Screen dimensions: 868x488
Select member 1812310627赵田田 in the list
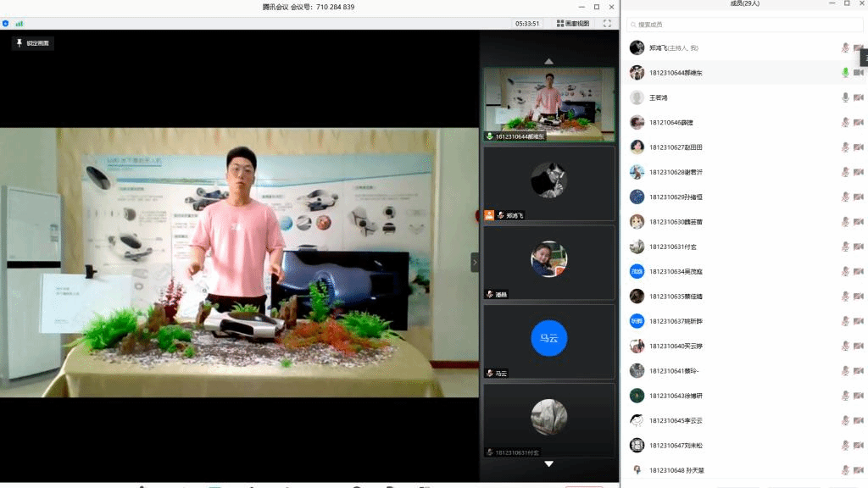coord(676,147)
